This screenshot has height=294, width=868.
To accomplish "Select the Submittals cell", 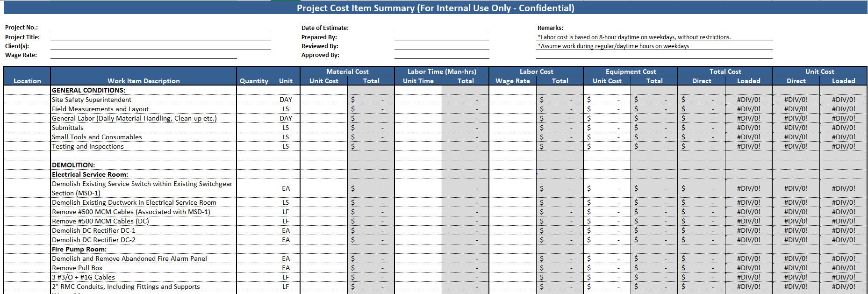I will point(143,128).
